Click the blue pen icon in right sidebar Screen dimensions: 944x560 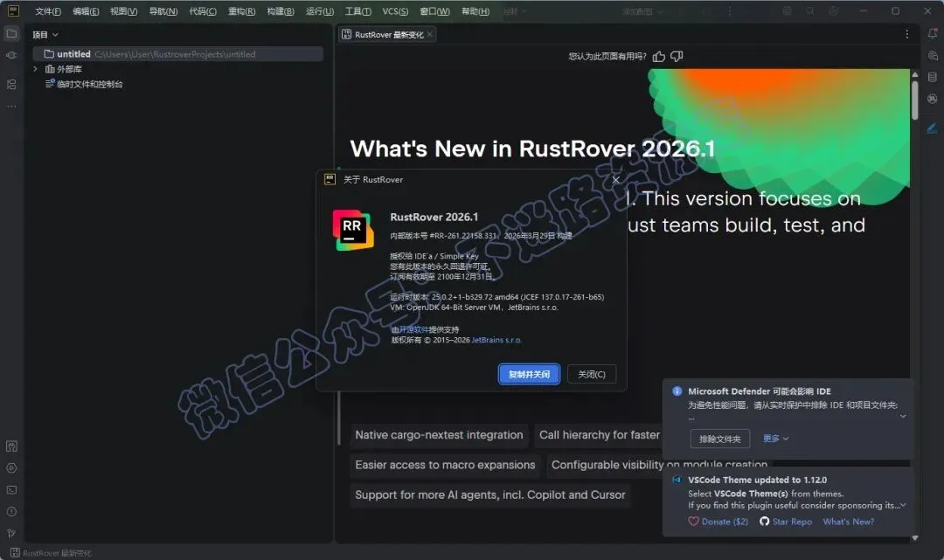pos(932,128)
